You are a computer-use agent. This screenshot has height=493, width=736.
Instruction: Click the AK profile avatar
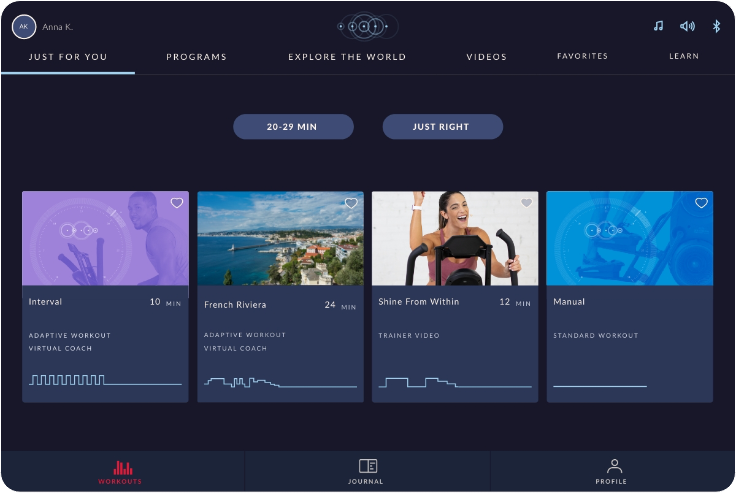click(x=23, y=27)
